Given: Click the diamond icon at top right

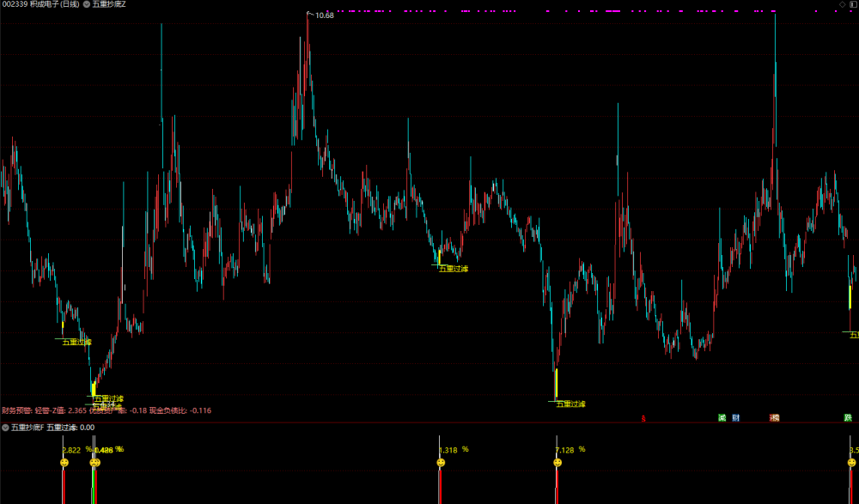Looking at the screenshot, I should click(843, 4).
